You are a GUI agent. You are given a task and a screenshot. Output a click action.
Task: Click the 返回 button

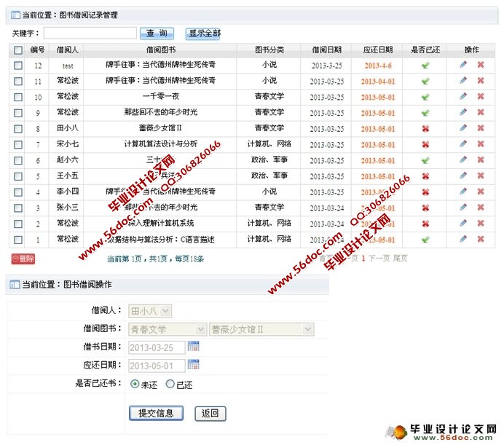pos(210,414)
